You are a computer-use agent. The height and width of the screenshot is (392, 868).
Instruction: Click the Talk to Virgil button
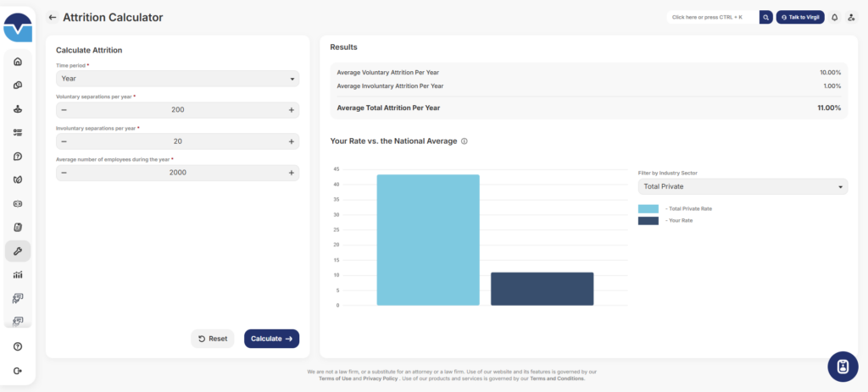pyautogui.click(x=800, y=17)
